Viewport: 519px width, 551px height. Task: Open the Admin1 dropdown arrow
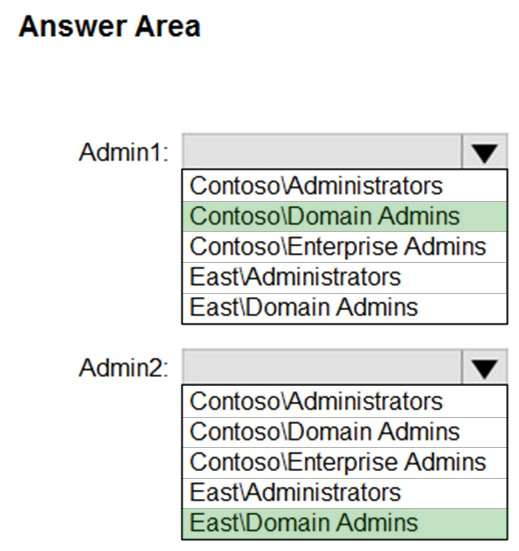[x=484, y=152]
